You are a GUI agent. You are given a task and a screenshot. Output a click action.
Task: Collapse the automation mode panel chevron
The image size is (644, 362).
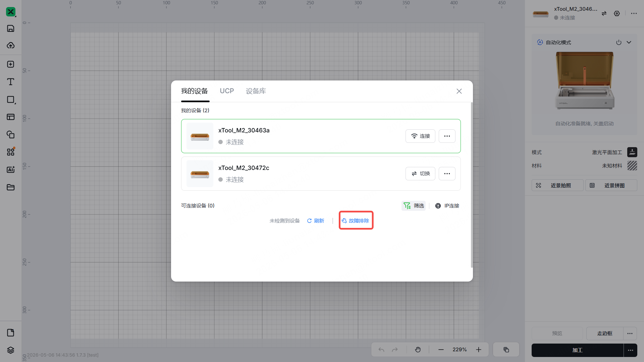pos(629,43)
